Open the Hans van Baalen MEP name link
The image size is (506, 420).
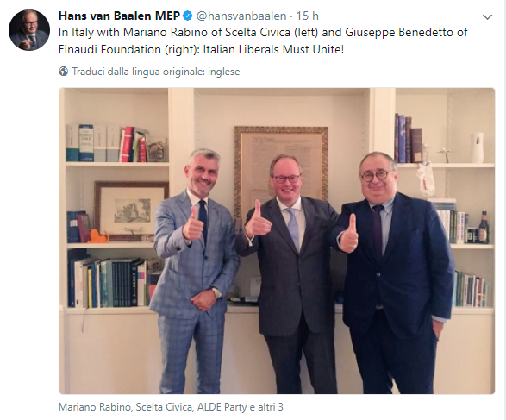tap(119, 16)
